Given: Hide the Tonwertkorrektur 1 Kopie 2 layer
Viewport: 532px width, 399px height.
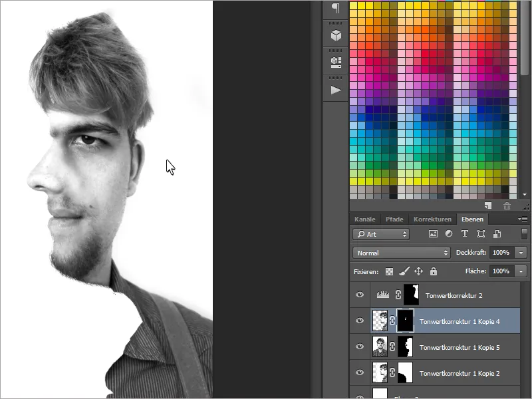Looking at the screenshot, I should coord(360,372).
